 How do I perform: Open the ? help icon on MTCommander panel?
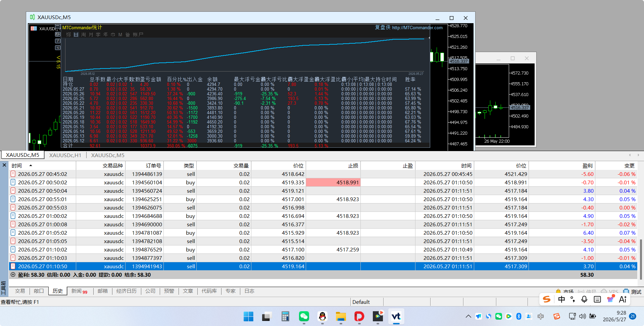point(58,41)
